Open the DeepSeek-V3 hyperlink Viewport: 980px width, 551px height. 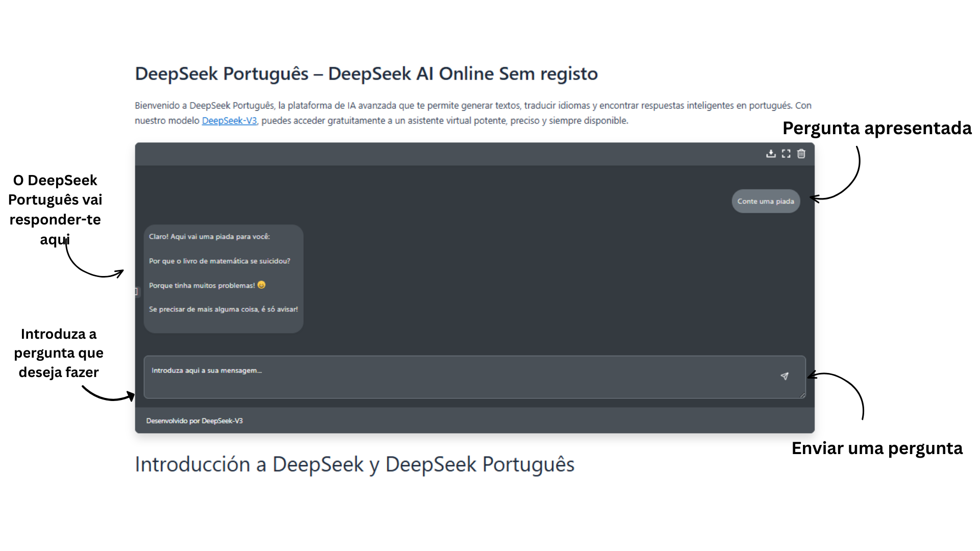[229, 120]
